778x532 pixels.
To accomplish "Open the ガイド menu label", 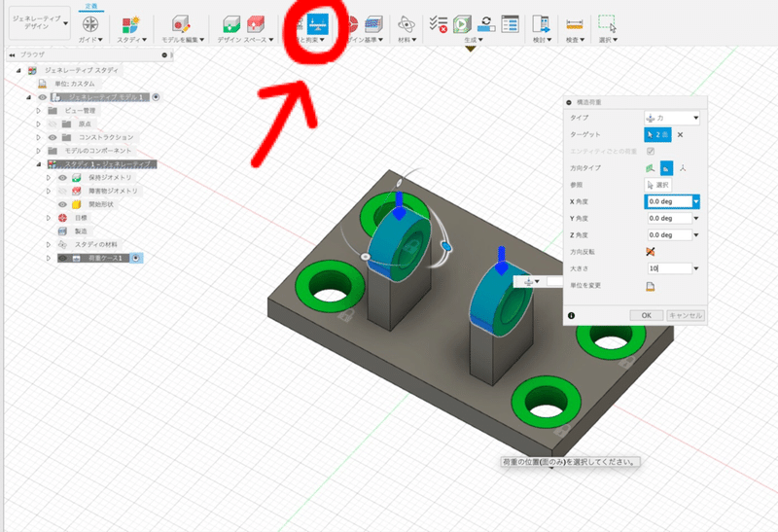I will click(x=90, y=40).
